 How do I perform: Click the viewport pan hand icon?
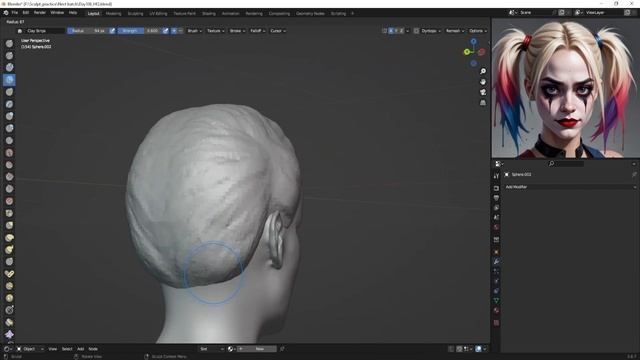coord(483,82)
